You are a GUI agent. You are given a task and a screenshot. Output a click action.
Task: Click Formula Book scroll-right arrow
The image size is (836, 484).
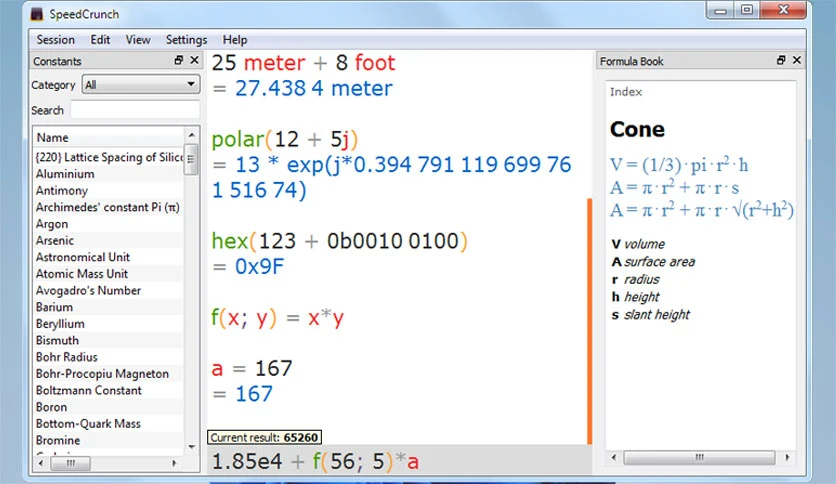787,457
